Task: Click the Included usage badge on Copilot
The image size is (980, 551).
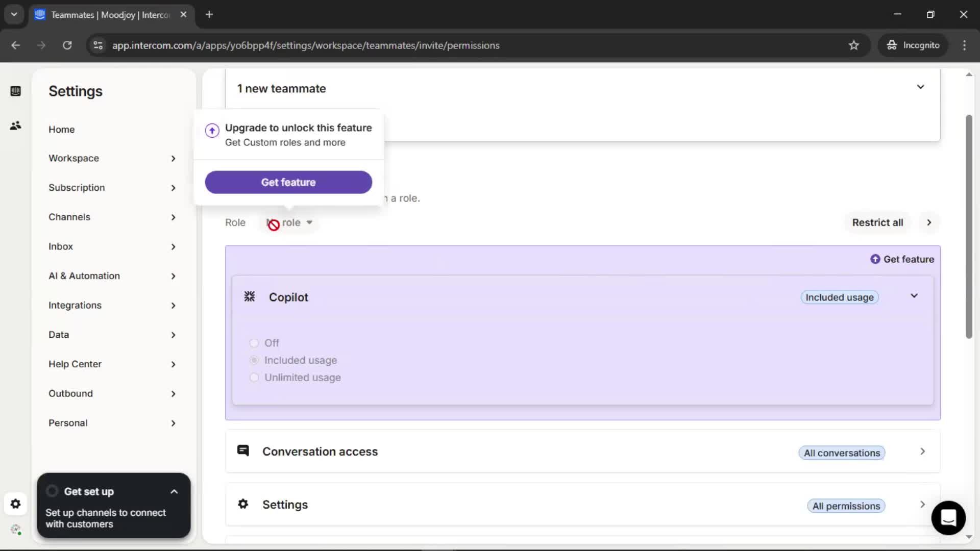Action: [840, 297]
